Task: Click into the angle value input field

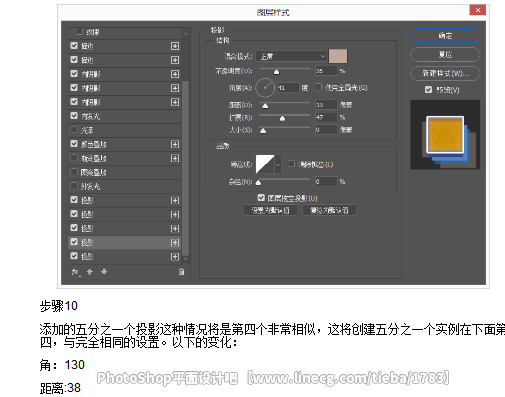Action: coord(288,88)
